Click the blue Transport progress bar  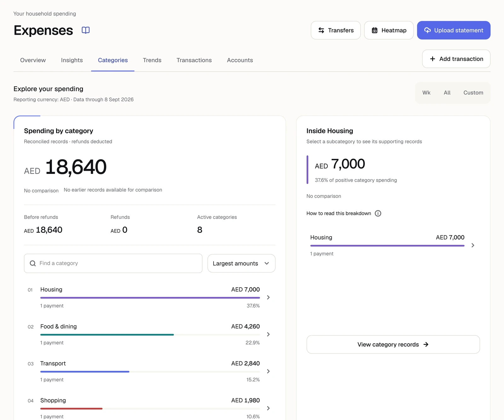tap(85, 372)
